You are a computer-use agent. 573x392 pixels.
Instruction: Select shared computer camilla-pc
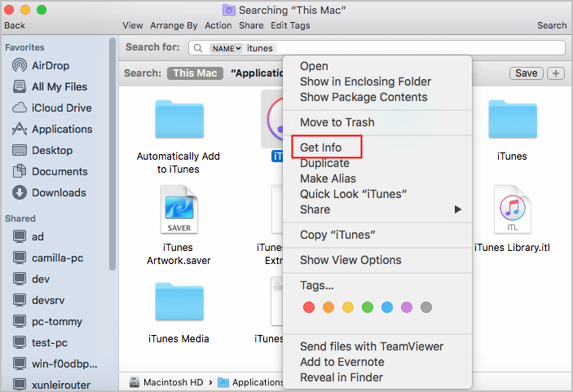tap(48, 258)
